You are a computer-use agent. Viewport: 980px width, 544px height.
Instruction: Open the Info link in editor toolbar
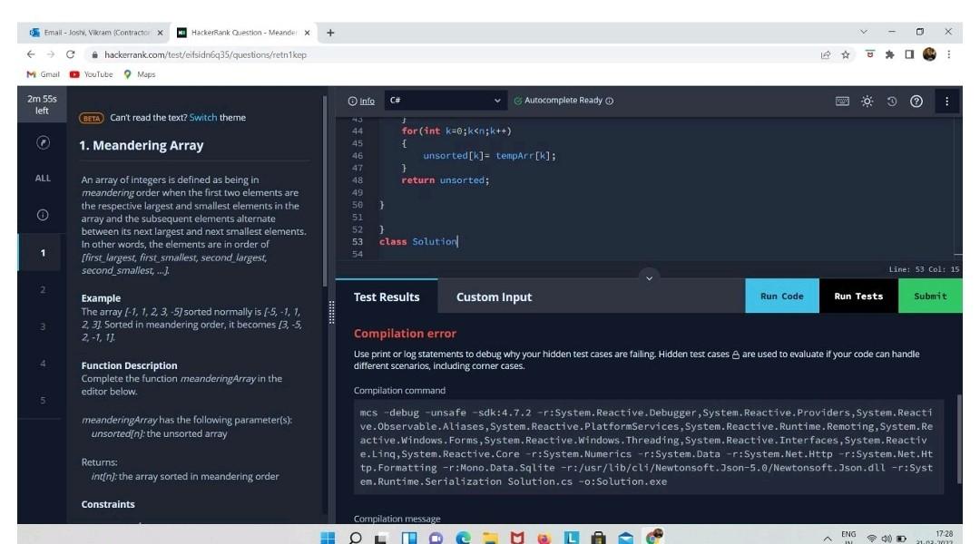click(361, 101)
